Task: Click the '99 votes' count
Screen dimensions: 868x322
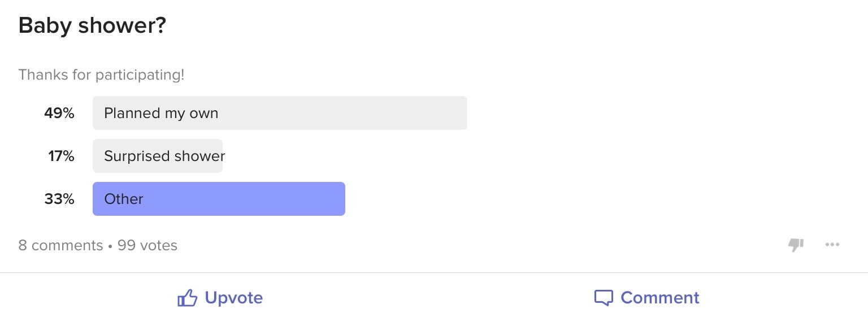Action: [147, 245]
